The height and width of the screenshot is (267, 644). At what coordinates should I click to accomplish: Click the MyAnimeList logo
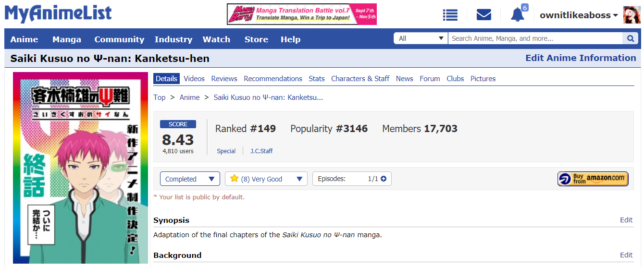58,13
